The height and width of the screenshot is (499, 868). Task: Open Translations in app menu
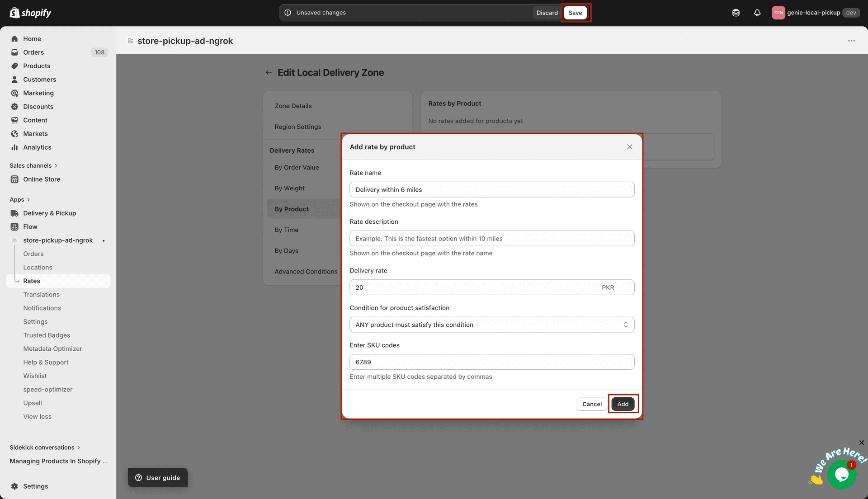pyautogui.click(x=41, y=295)
